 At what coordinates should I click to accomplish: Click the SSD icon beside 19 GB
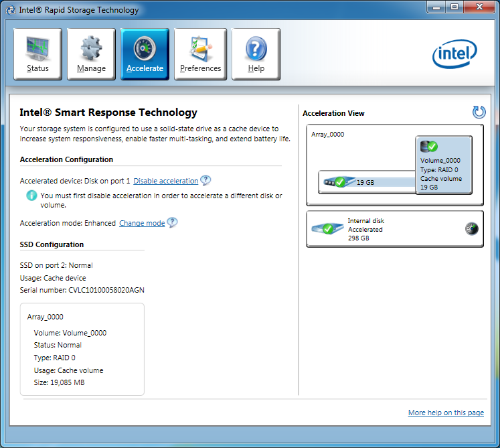(x=339, y=182)
